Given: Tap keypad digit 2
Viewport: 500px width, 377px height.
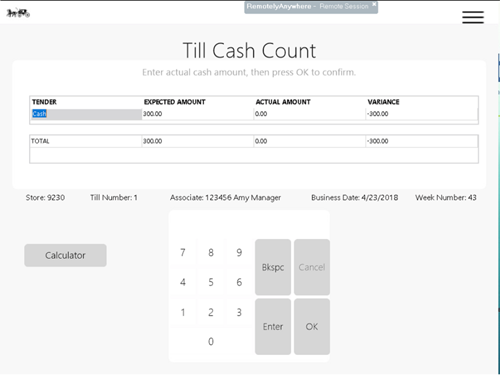Looking at the screenshot, I should click(x=211, y=312).
